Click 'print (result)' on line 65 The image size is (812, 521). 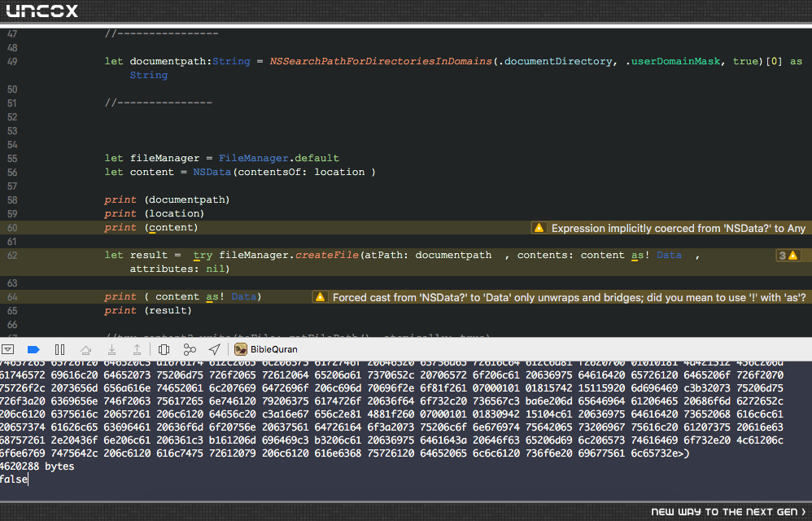[x=148, y=311]
